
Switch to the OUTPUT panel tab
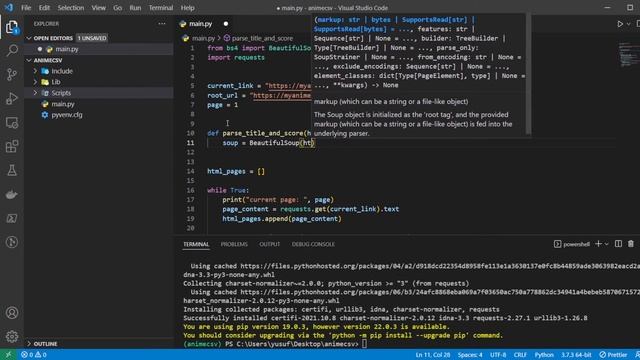tap(269, 244)
